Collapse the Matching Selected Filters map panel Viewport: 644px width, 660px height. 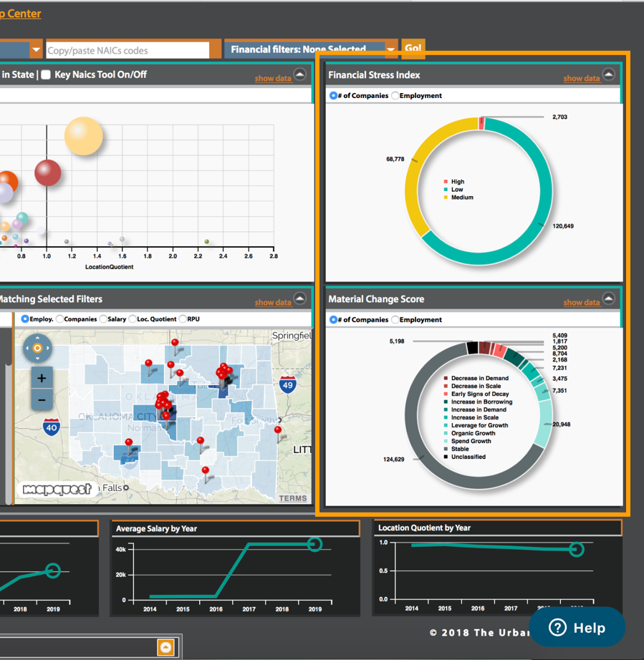pyautogui.click(x=299, y=299)
